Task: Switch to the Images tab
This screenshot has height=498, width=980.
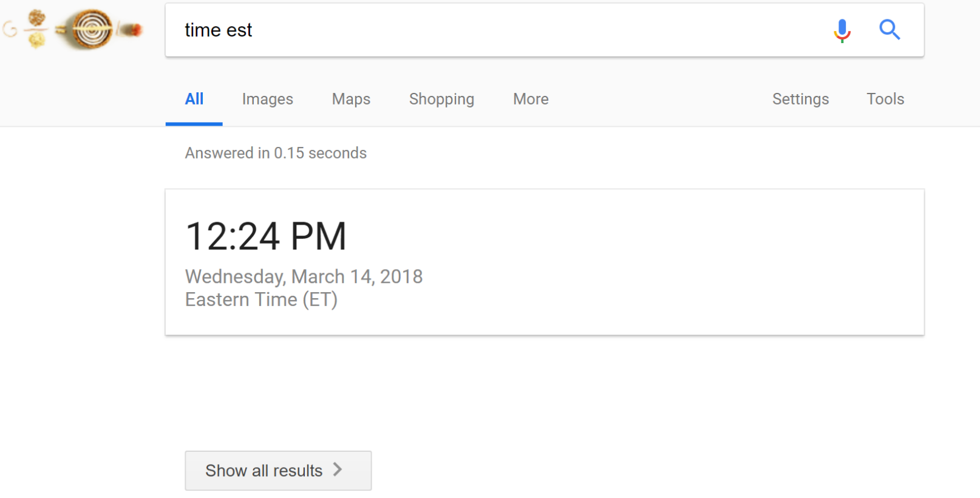Action: pyautogui.click(x=267, y=98)
